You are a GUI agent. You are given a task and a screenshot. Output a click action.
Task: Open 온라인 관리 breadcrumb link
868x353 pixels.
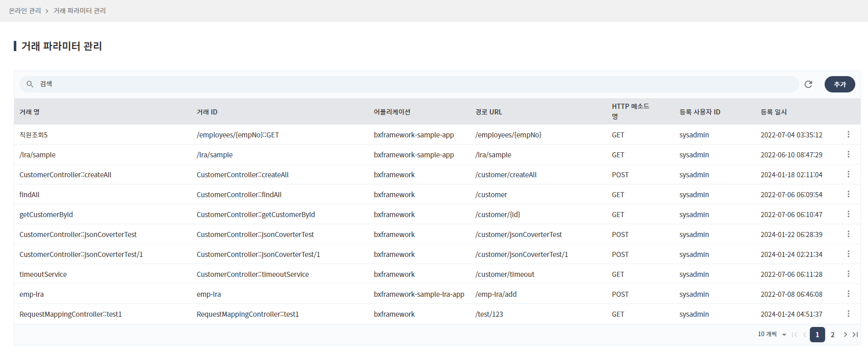(25, 11)
